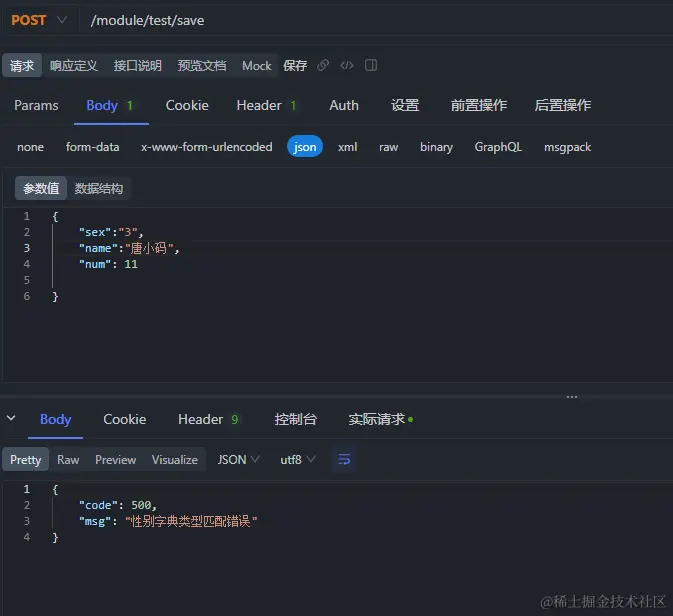The width and height of the screenshot is (673, 616).
Task: Switch to the Mock tab
Action: pos(257,66)
